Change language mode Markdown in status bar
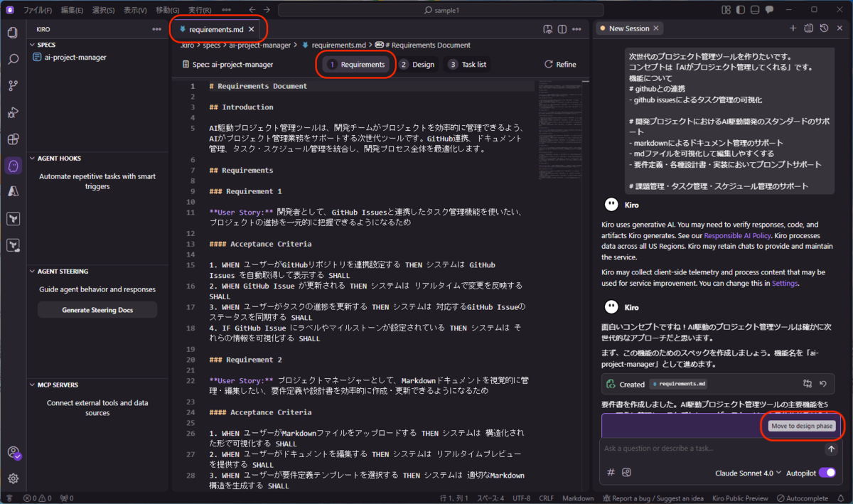The height and width of the screenshot is (504, 853). pyautogui.click(x=578, y=498)
